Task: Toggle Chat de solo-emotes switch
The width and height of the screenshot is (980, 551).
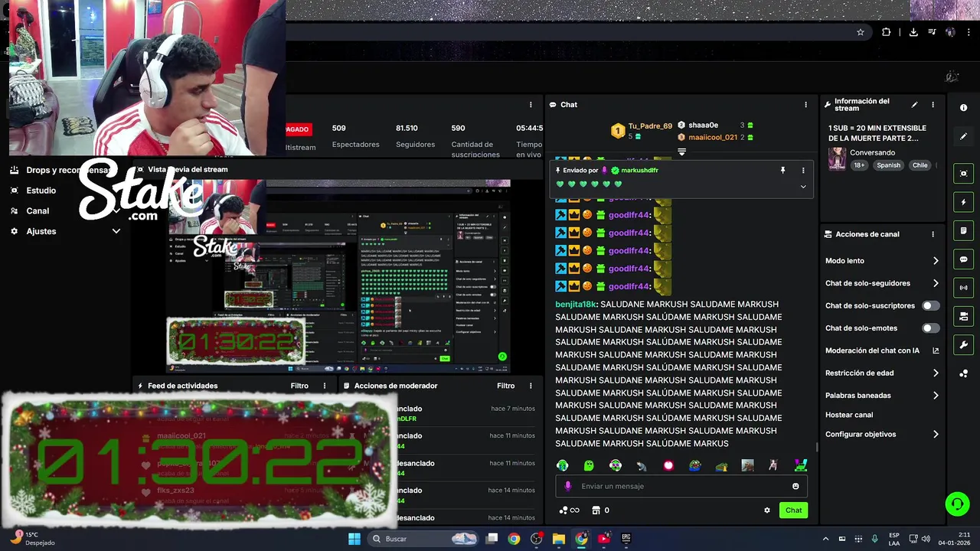Action: pyautogui.click(x=929, y=328)
